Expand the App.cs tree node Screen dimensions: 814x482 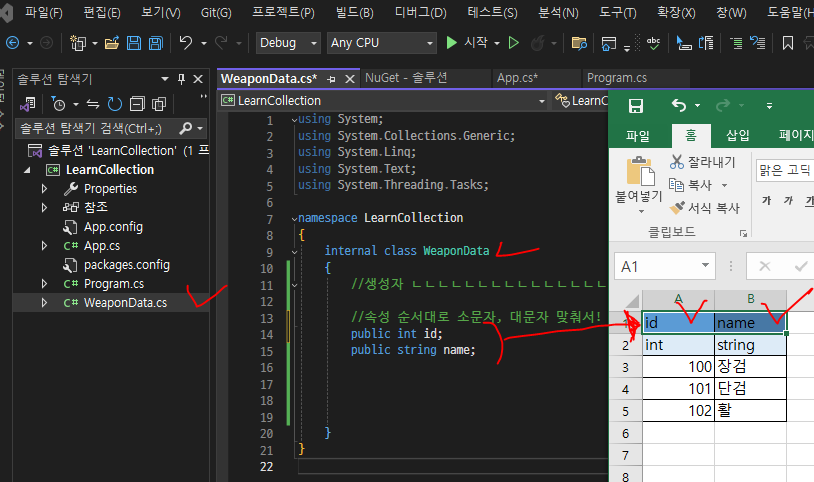[45, 246]
